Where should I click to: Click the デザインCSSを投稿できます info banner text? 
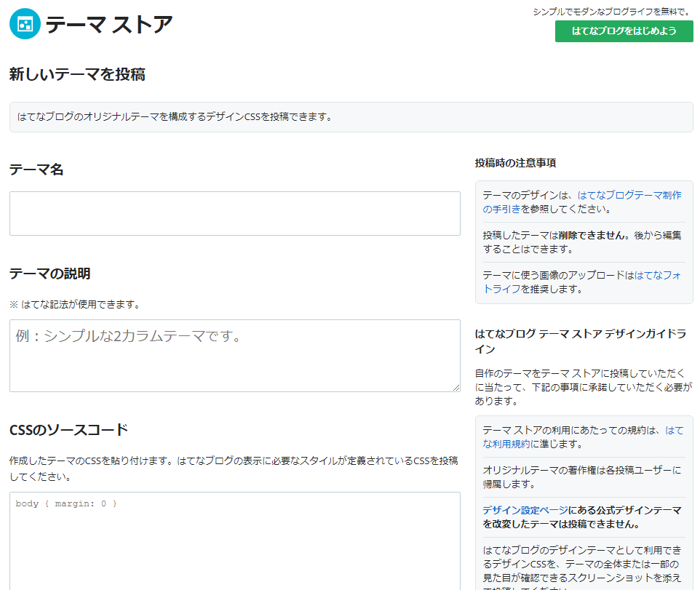[x=175, y=117]
